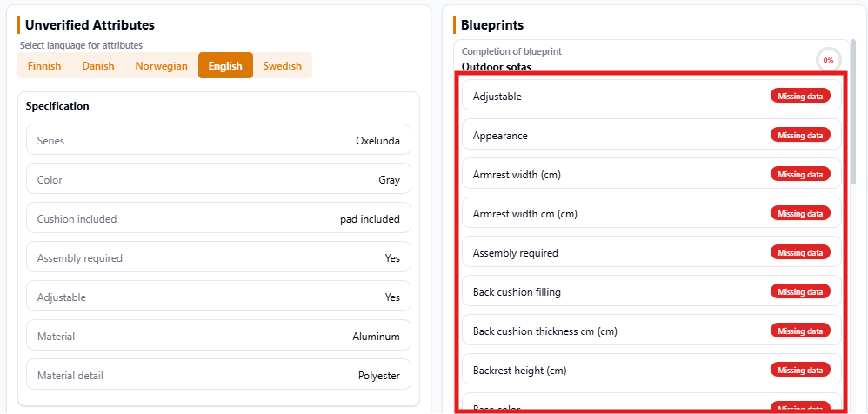Switch attribute language to Swedish
Viewport: 868px width, 414px height.
pyautogui.click(x=282, y=66)
